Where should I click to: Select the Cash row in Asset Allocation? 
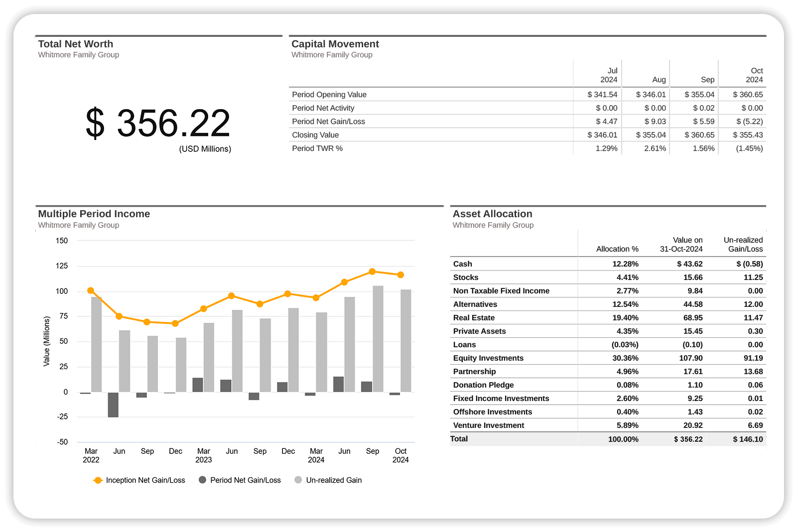pos(608,264)
